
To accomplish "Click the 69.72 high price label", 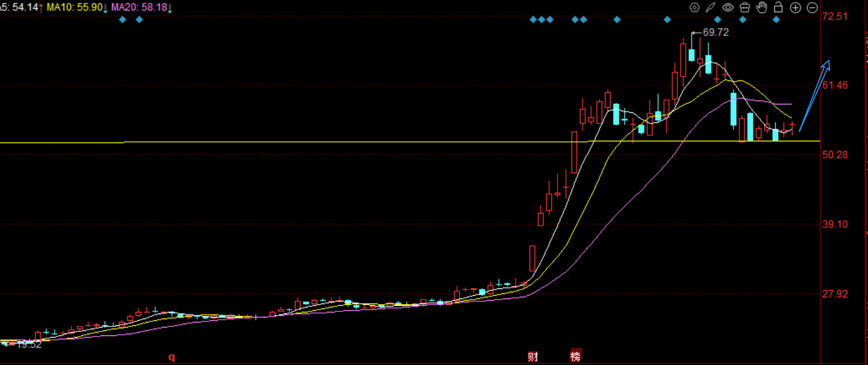I will tap(716, 32).
